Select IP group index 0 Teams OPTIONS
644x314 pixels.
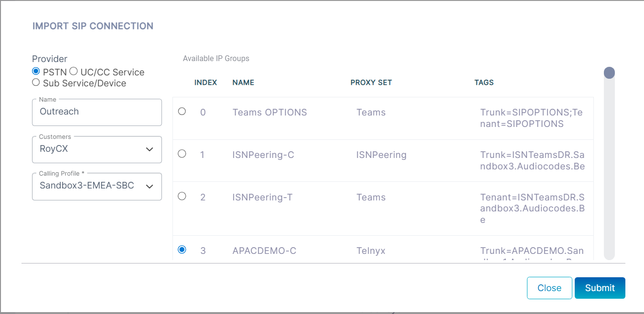coord(182,111)
